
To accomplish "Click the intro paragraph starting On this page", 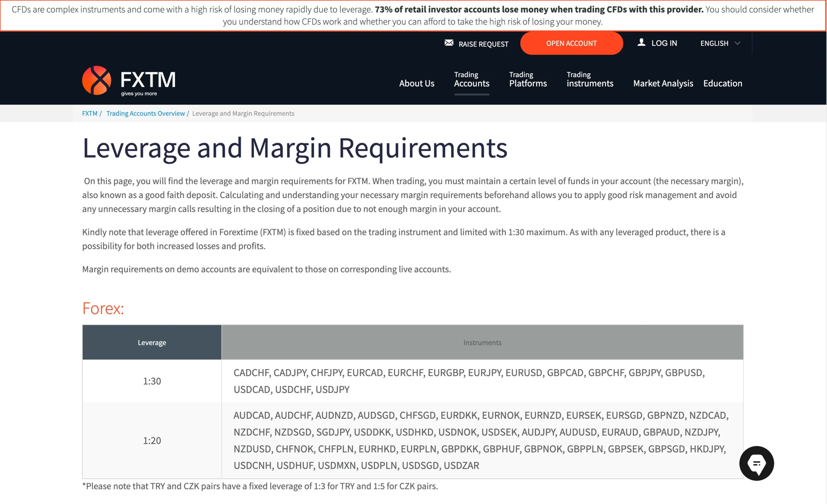I will [413, 195].
